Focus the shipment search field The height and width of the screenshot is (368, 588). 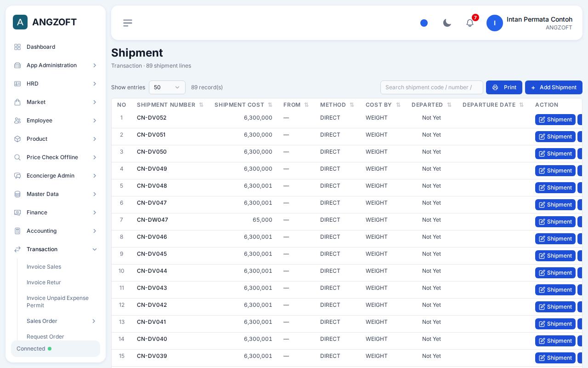(432, 87)
